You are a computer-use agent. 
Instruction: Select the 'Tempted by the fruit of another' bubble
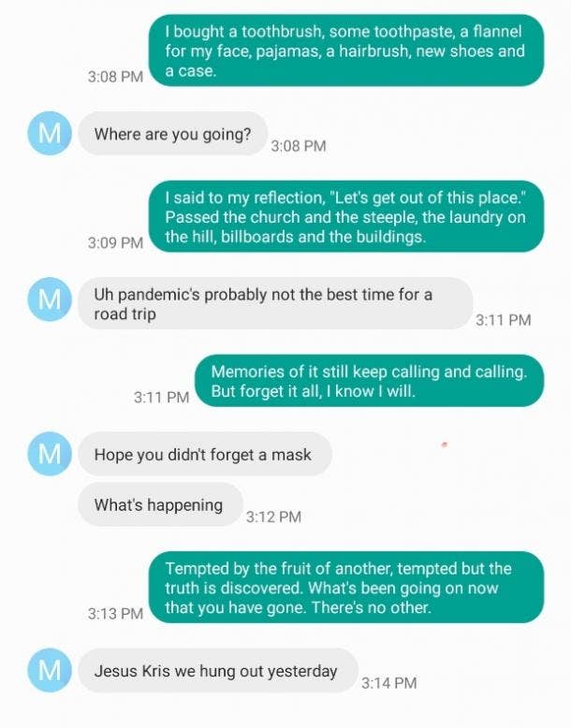click(x=346, y=588)
